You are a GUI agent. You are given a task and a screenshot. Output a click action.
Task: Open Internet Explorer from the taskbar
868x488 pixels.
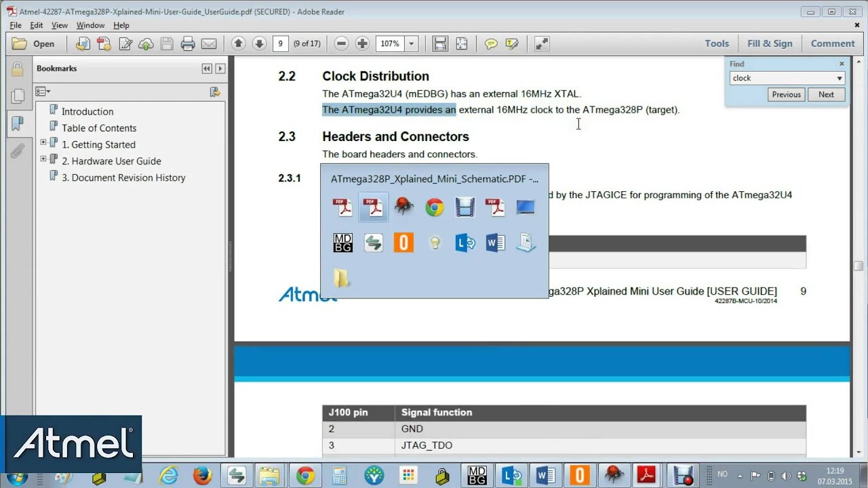coord(168,476)
